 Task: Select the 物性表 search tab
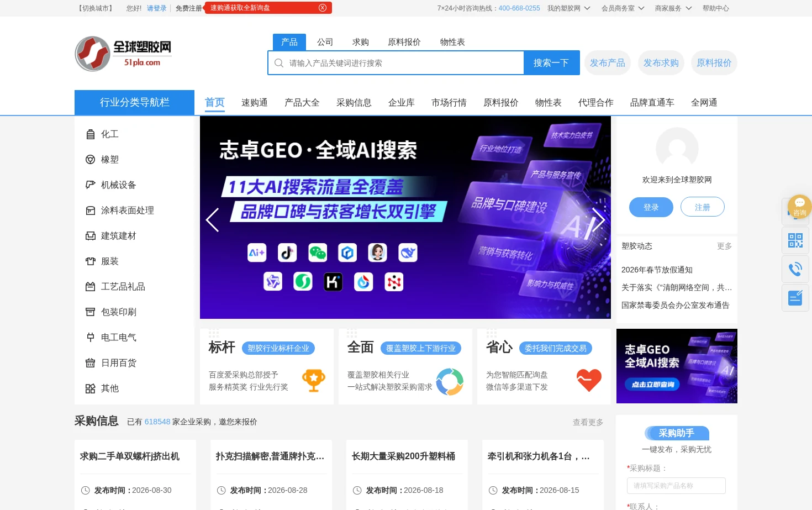(452, 42)
